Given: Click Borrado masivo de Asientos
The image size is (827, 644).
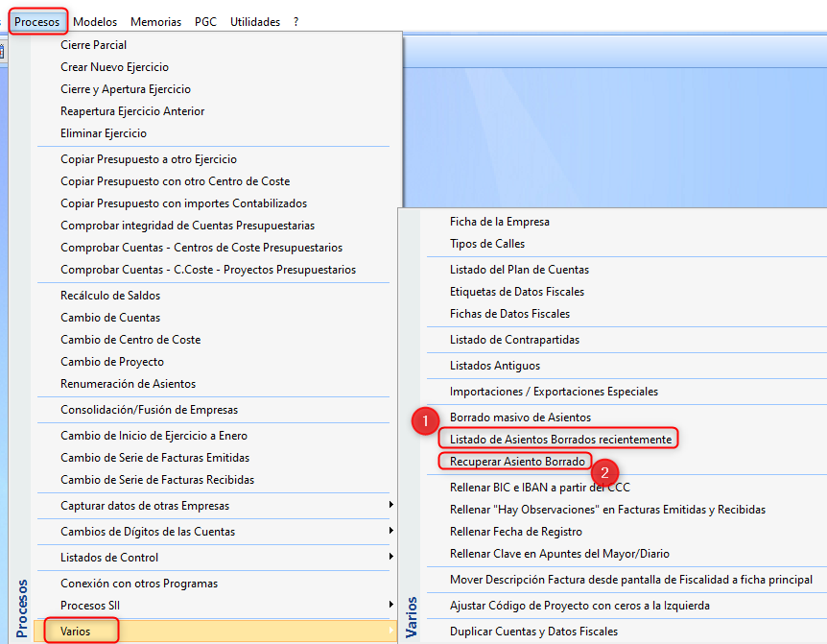Looking at the screenshot, I should tap(520, 417).
